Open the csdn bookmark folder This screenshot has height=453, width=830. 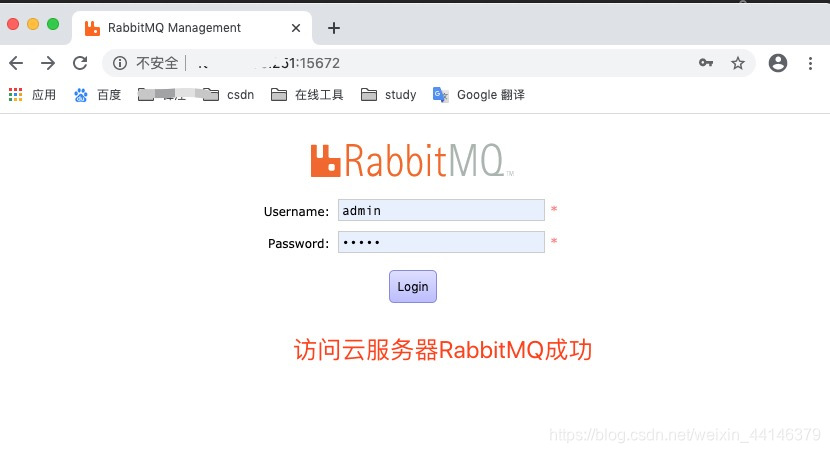228,95
